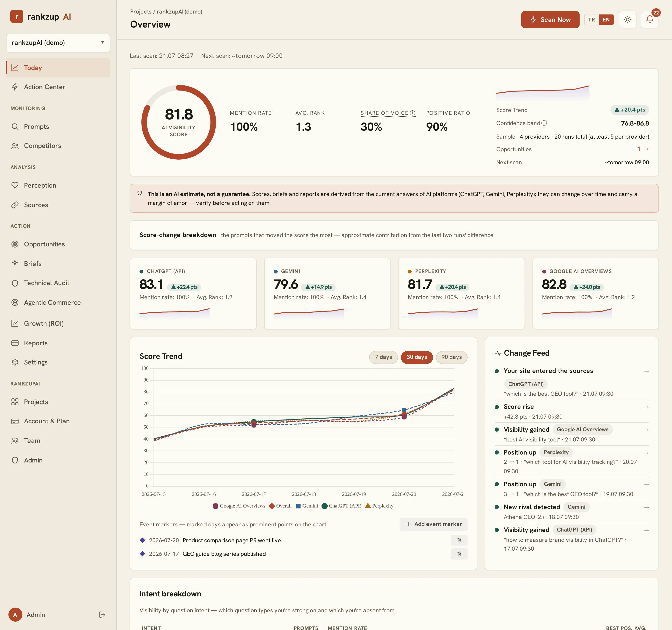Open the Google AI Overviews provider card

pos(596,293)
